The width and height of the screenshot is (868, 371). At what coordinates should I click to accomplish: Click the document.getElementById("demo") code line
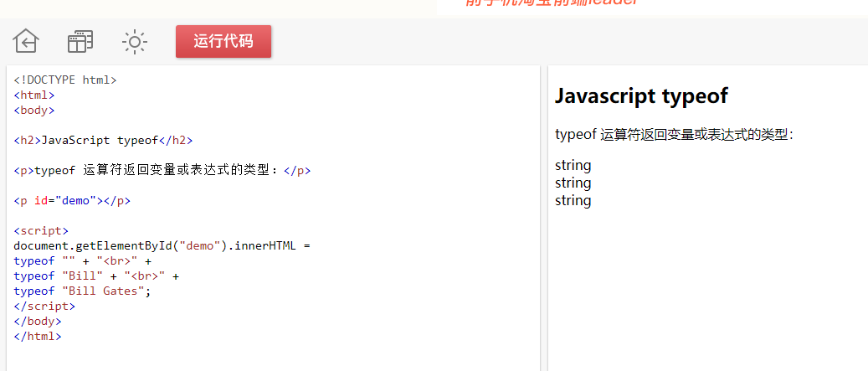pyautogui.click(x=162, y=246)
